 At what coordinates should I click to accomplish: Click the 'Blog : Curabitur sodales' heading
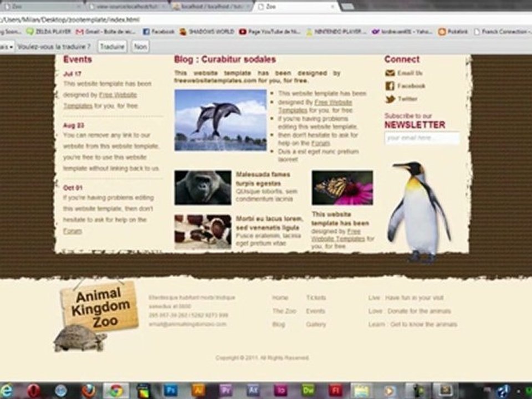pos(225,59)
